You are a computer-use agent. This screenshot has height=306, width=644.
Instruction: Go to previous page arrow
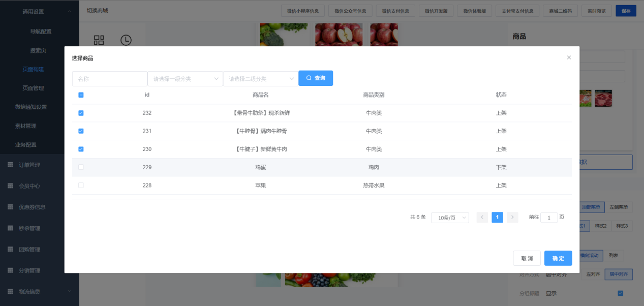pos(482,218)
